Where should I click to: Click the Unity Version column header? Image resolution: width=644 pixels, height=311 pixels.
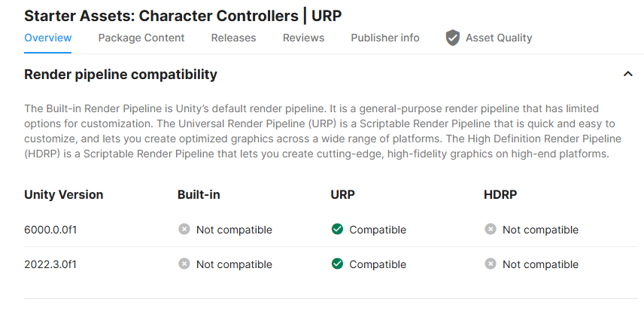[64, 194]
